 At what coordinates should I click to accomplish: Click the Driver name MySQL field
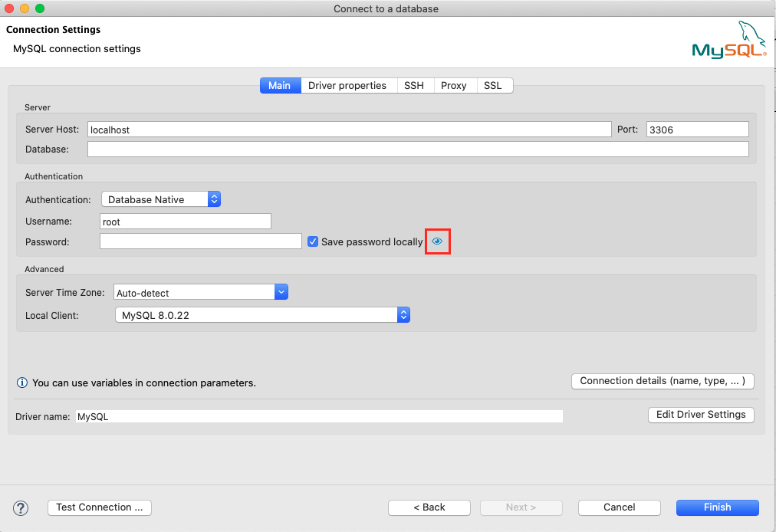click(x=319, y=416)
